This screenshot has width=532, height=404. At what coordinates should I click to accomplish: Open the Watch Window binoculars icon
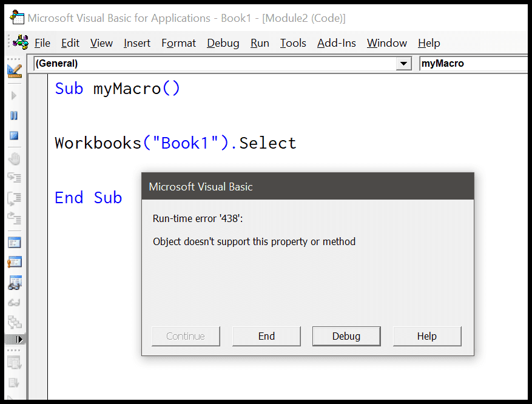click(x=15, y=283)
